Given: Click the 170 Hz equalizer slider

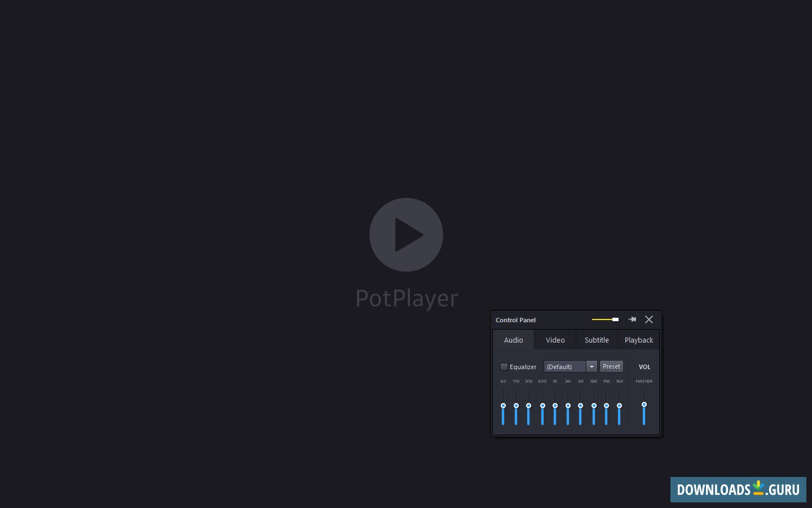Looking at the screenshot, I should [516, 406].
